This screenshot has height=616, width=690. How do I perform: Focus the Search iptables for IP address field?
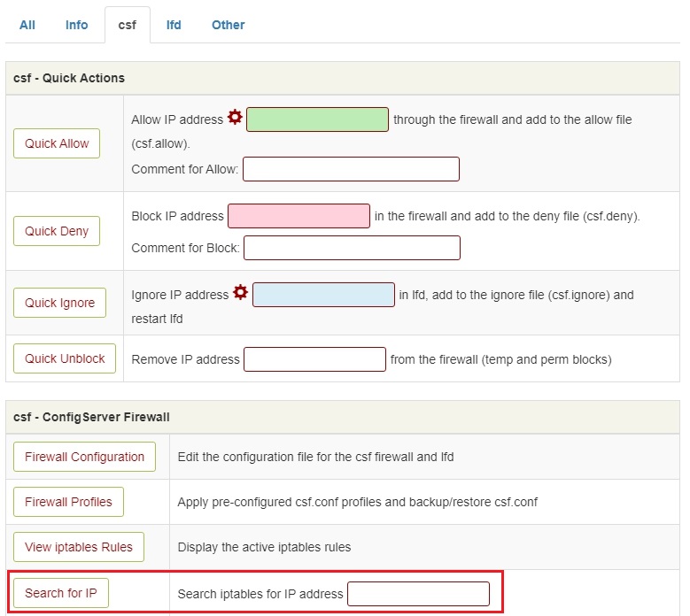coord(418,594)
